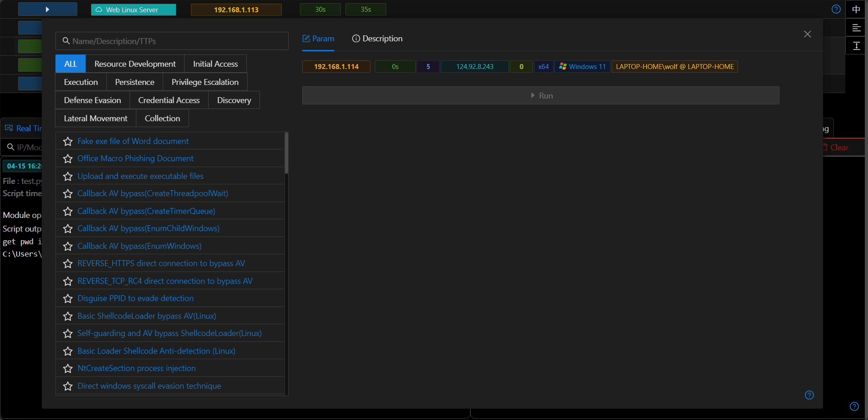The image size is (868, 420).
Task: Toggle star for Upload and execute executable files
Action: pyautogui.click(x=68, y=176)
